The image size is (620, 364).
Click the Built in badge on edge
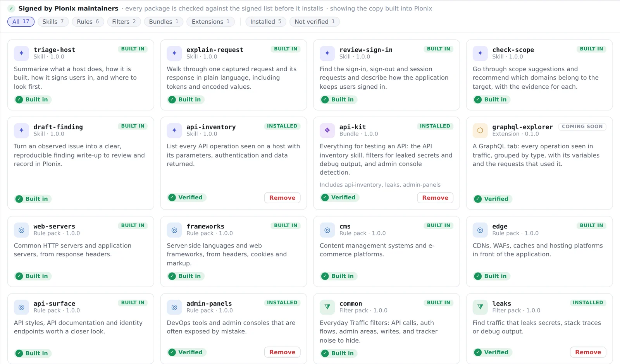pos(492,276)
